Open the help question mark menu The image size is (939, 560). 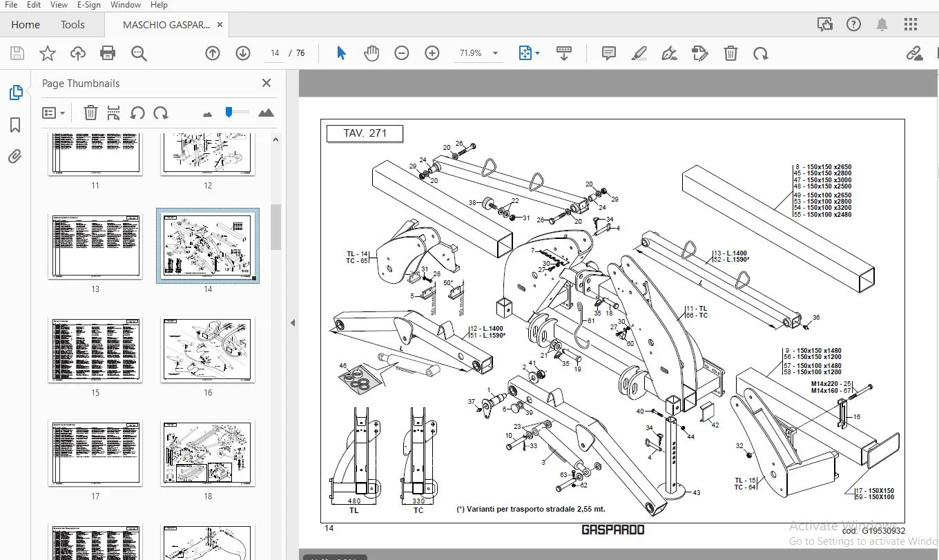pos(853,24)
